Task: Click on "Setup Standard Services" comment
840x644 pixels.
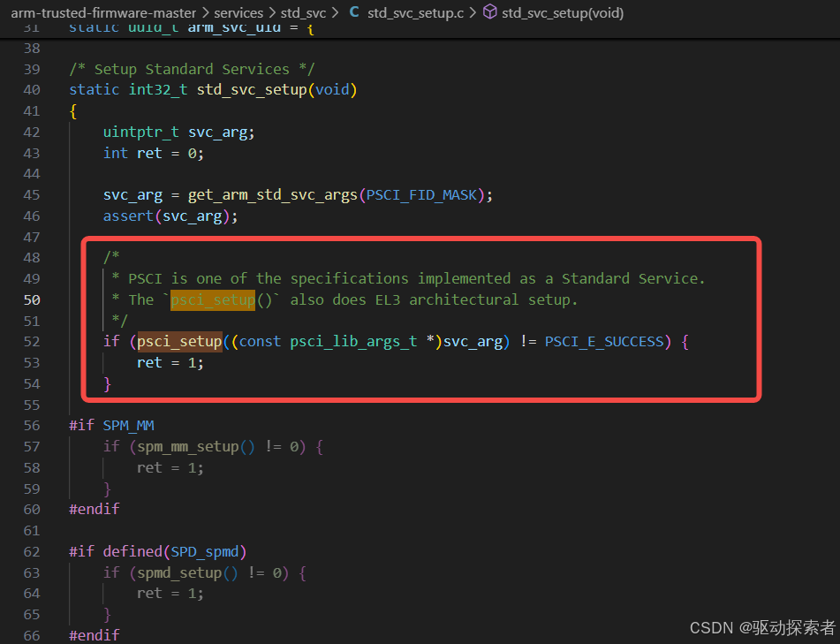Action: click(x=192, y=69)
